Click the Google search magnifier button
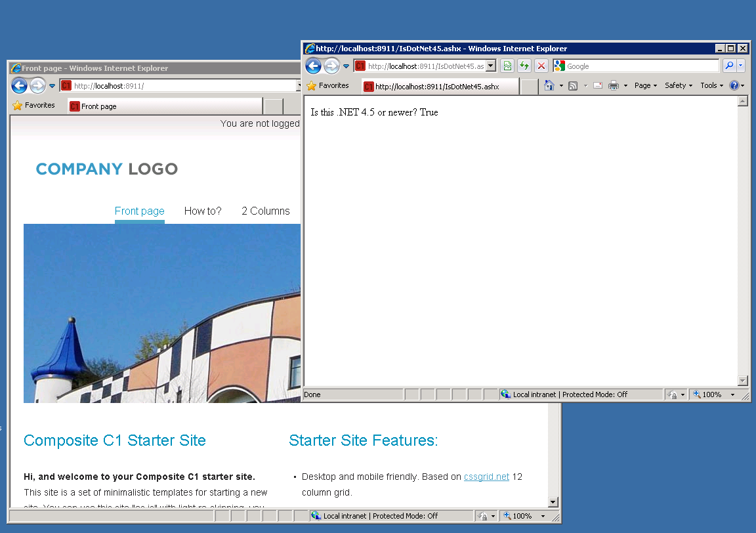This screenshot has width=756, height=533. [730, 66]
